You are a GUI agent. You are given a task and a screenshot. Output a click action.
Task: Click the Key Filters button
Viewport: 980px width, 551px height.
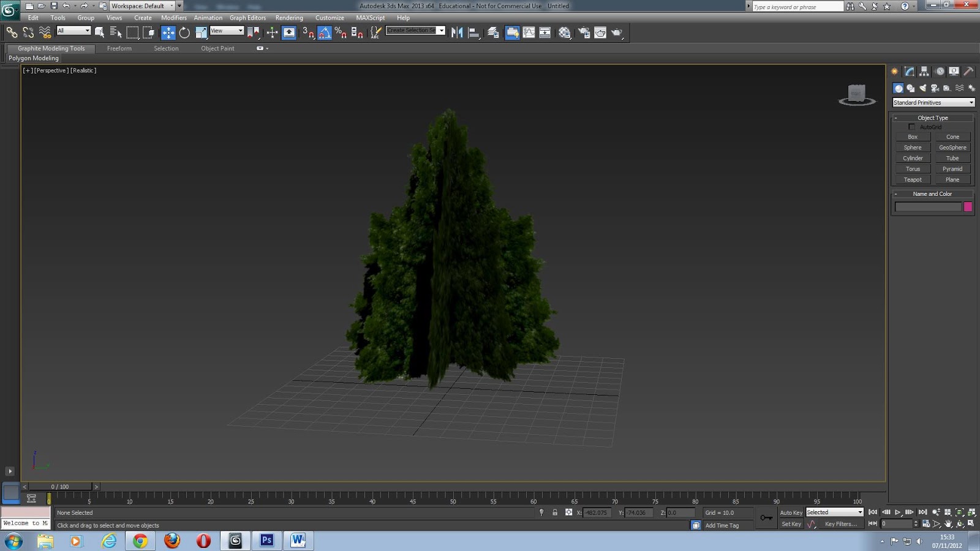[x=840, y=524]
